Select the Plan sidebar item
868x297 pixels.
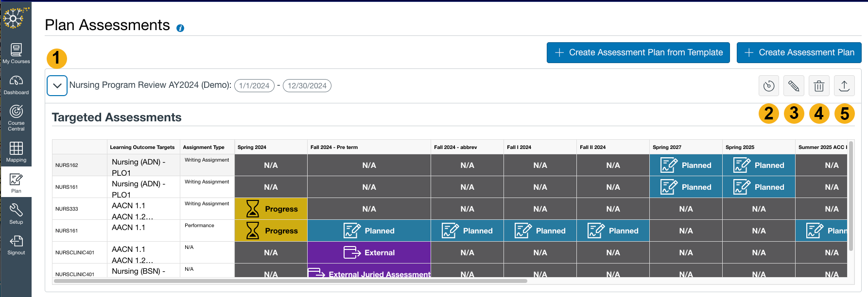[16, 183]
